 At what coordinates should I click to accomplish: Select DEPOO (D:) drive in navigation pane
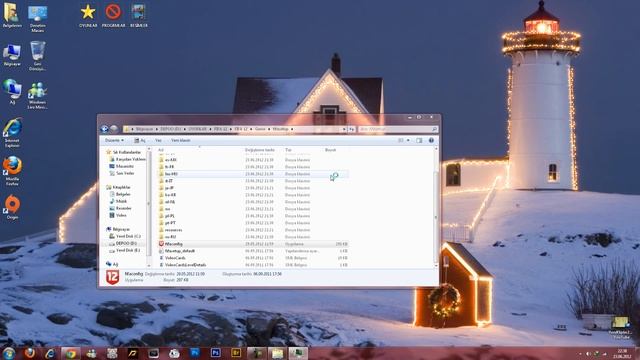123,243
